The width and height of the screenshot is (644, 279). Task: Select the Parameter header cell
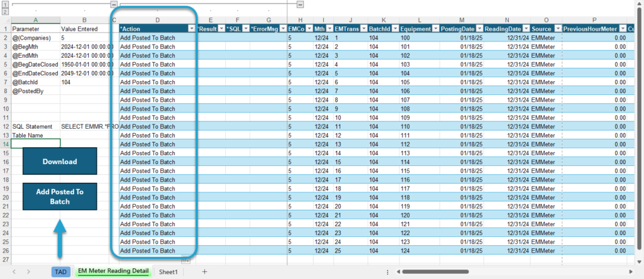point(36,29)
